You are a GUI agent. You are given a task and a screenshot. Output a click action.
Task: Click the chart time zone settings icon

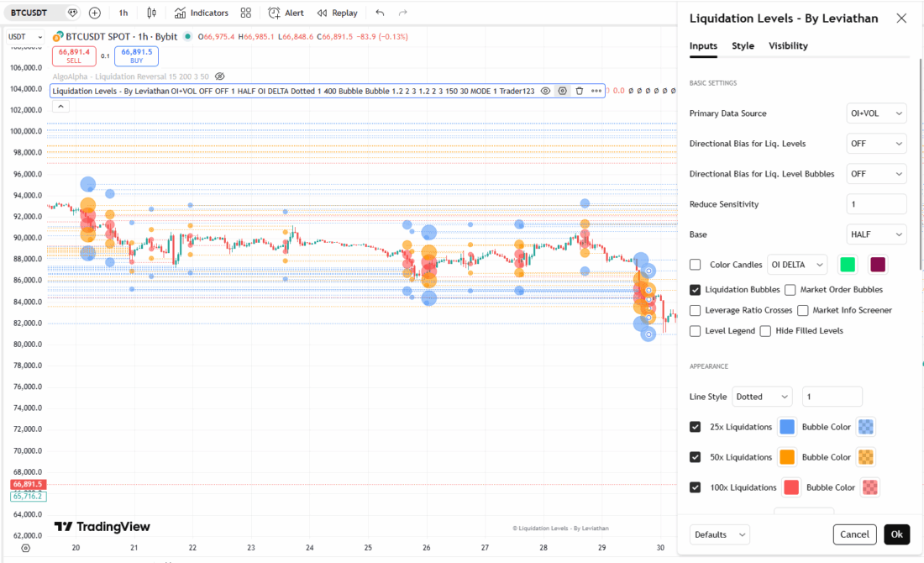pos(25,548)
